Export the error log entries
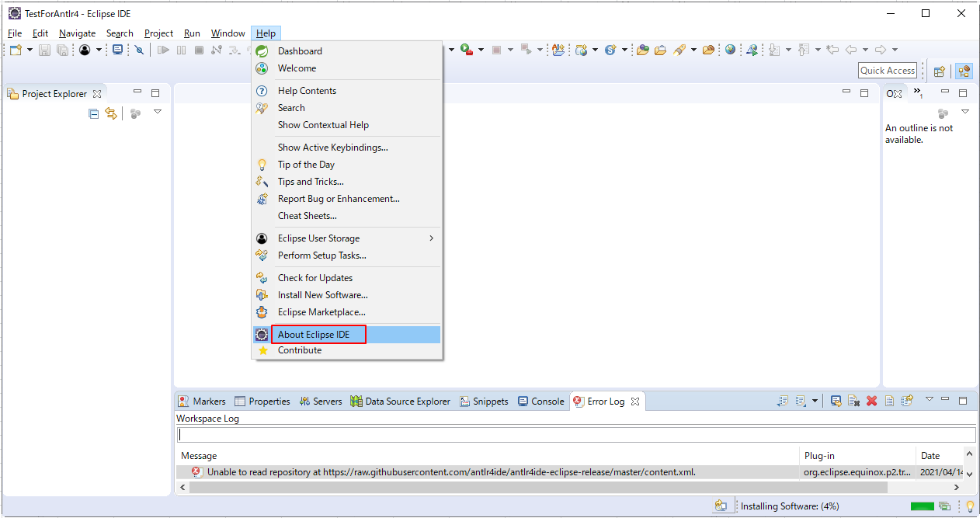980x518 pixels. coord(907,401)
